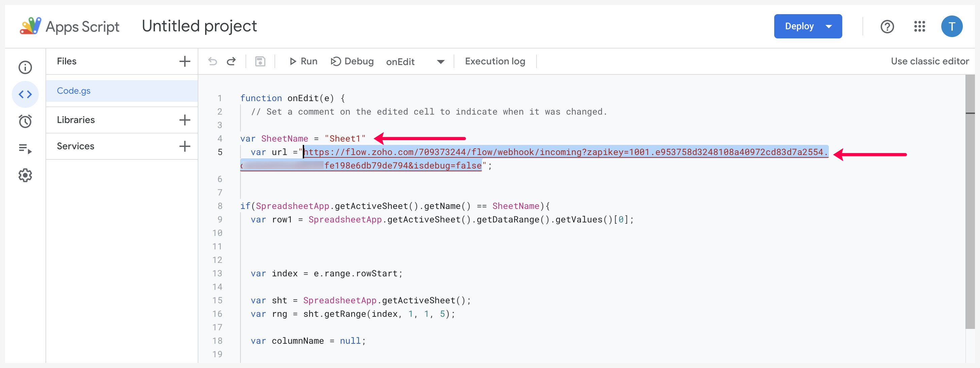Image resolution: width=980 pixels, height=368 pixels.
Task: Click the undo arrow in toolbar
Action: tap(213, 61)
